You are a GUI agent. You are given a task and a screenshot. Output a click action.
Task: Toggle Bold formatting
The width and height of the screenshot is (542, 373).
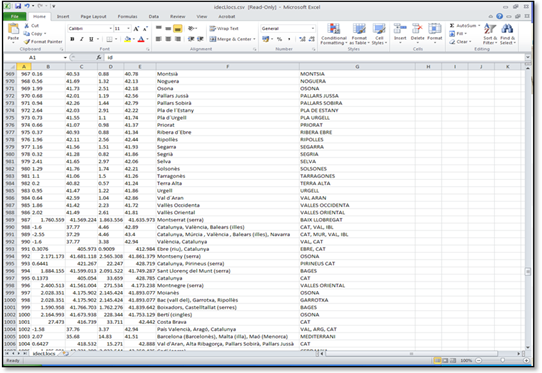[72, 39]
